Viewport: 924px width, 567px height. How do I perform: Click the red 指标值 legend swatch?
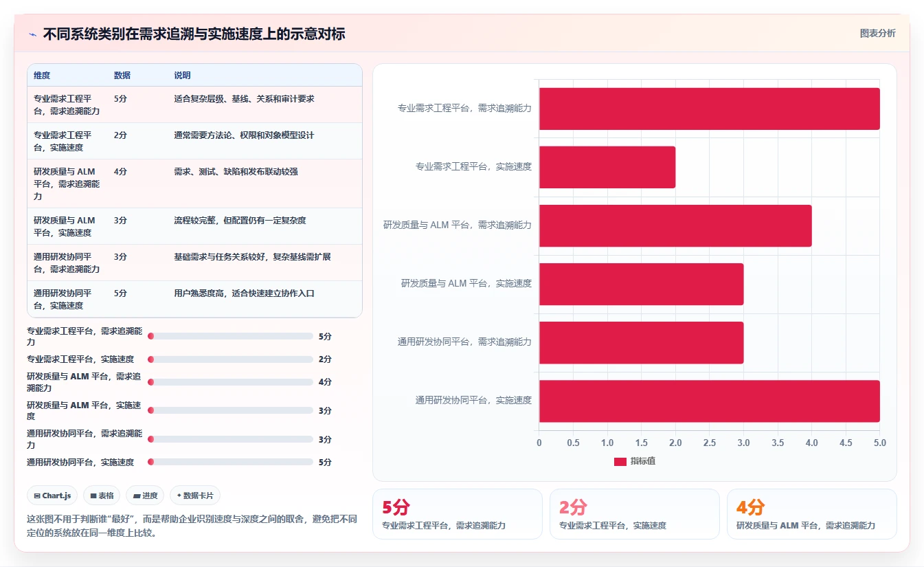[x=620, y=461]
